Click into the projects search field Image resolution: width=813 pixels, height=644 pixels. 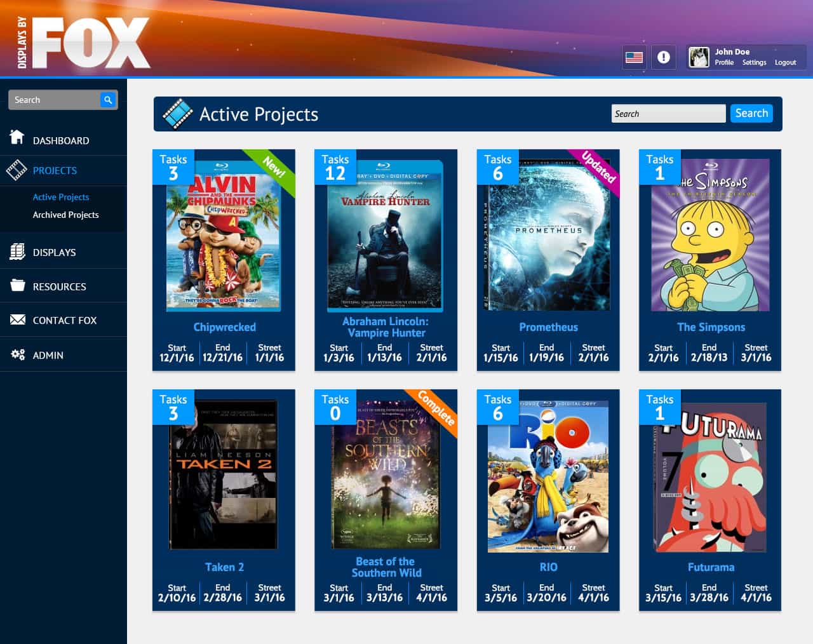pos(668,113)
